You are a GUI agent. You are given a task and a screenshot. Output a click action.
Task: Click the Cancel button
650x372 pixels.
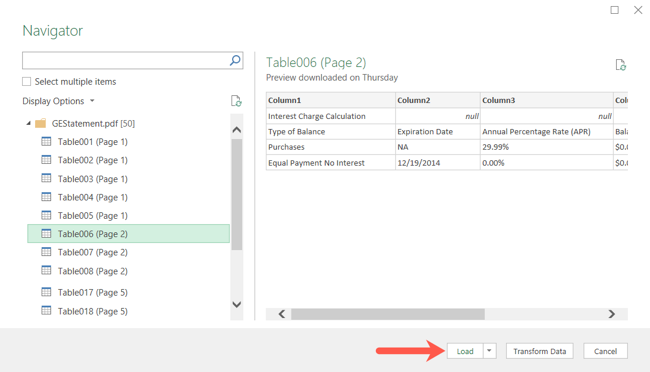click(605, 351)
